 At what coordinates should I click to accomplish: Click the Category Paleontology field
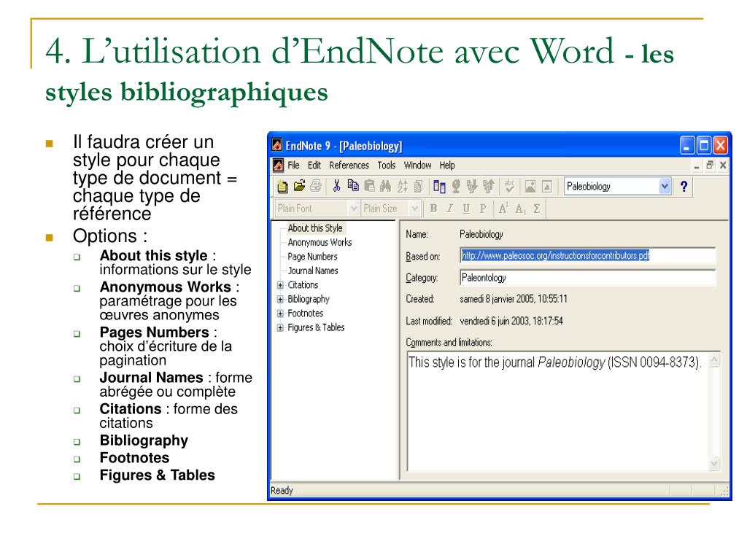coord(587,278)
